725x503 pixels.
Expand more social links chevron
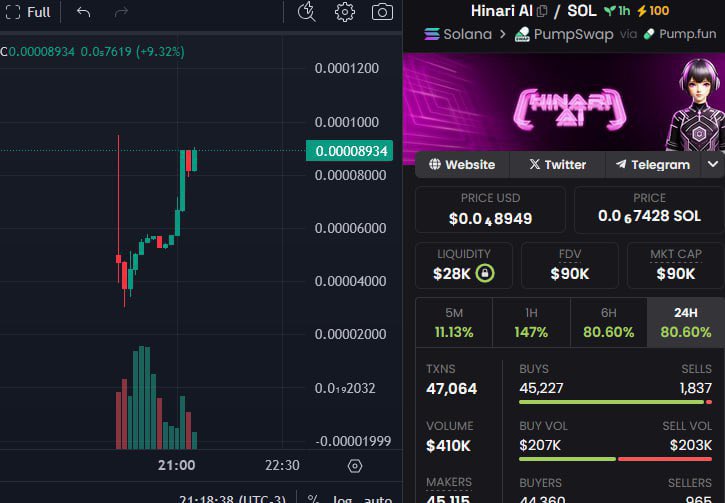(x=713, y=165)
